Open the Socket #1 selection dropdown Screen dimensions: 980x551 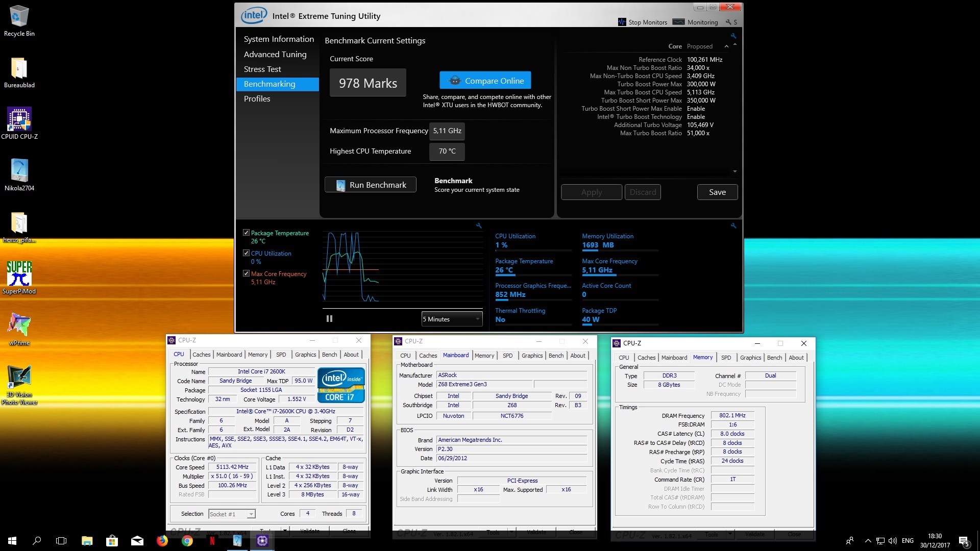(232, 514)
